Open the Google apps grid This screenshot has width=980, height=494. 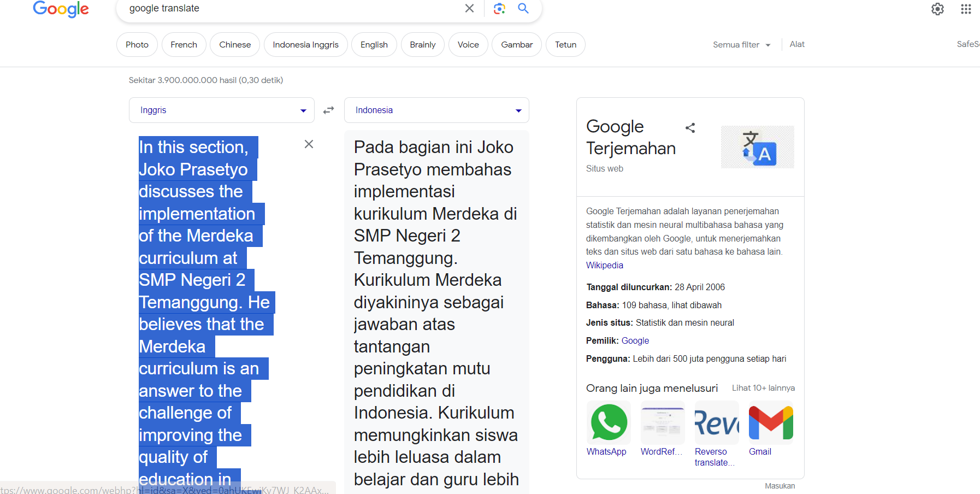(x=966, y=9)
